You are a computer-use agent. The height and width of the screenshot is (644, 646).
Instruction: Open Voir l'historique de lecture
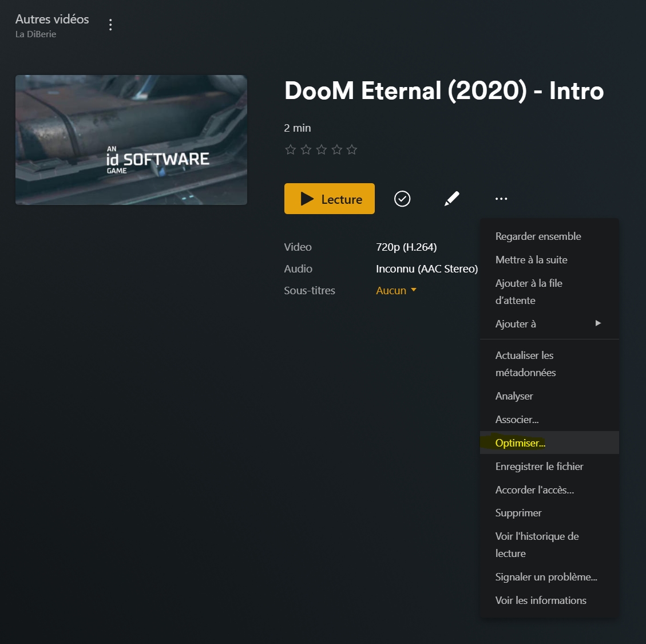(549, 544)
